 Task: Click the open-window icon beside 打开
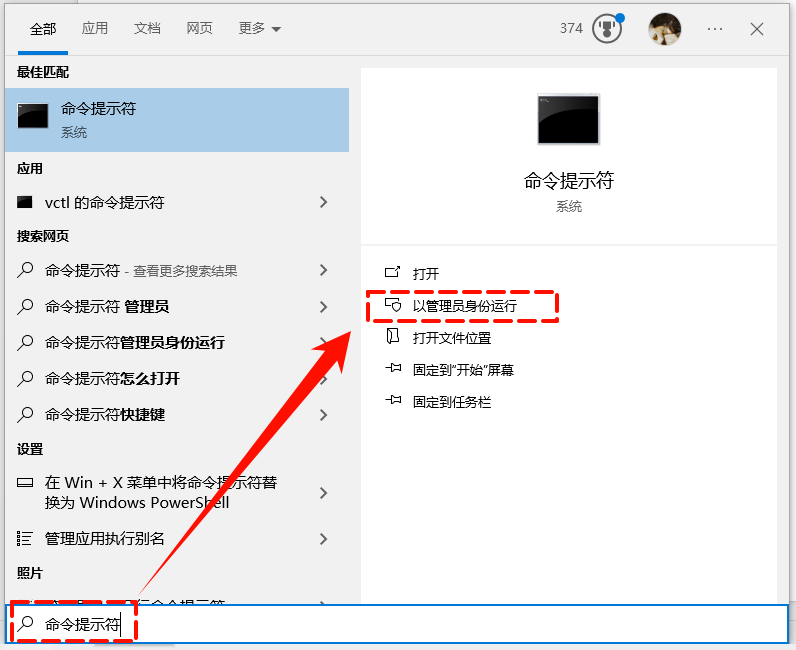point(392,273)
